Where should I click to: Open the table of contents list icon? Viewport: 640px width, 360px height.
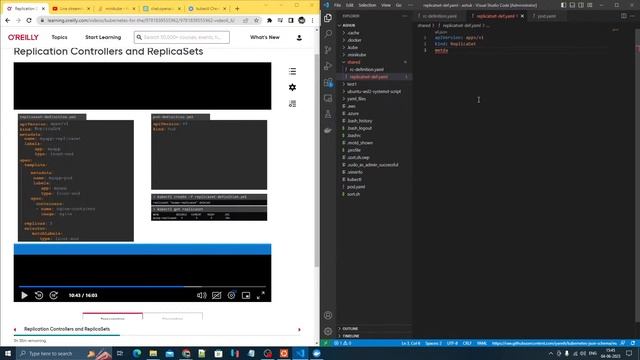292,71
